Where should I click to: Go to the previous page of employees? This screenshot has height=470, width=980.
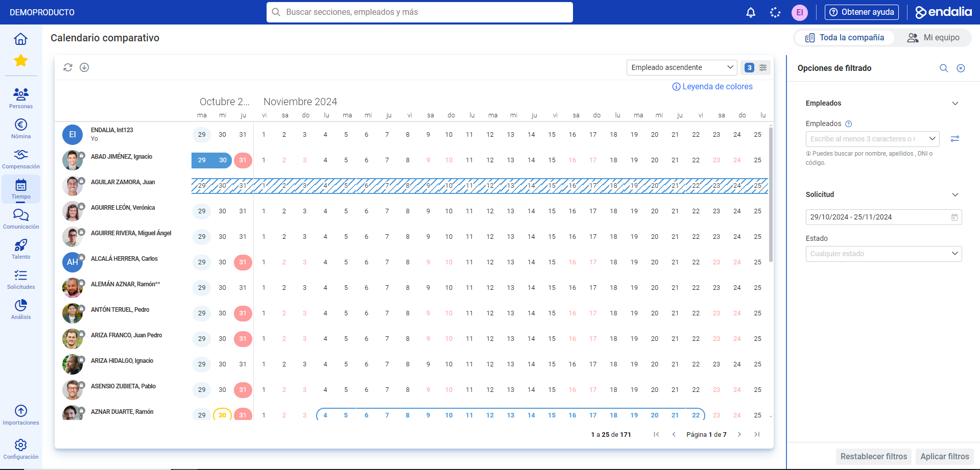pos(674,434)
